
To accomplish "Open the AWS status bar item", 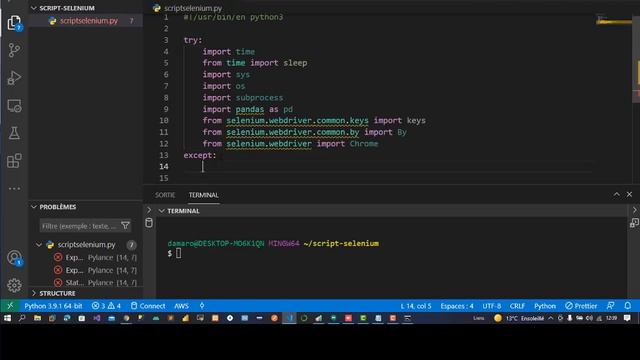I will [181, 306].
